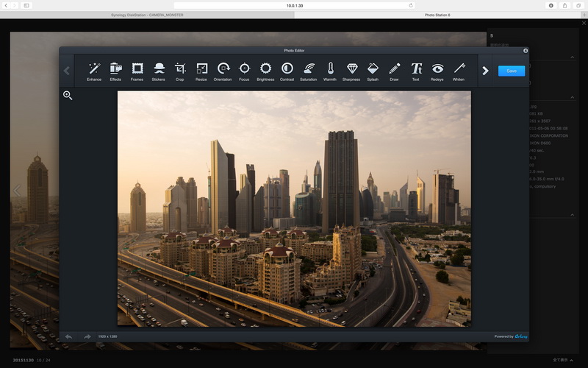Switch to Photo Station 6 browser tab

pos(437,15)
